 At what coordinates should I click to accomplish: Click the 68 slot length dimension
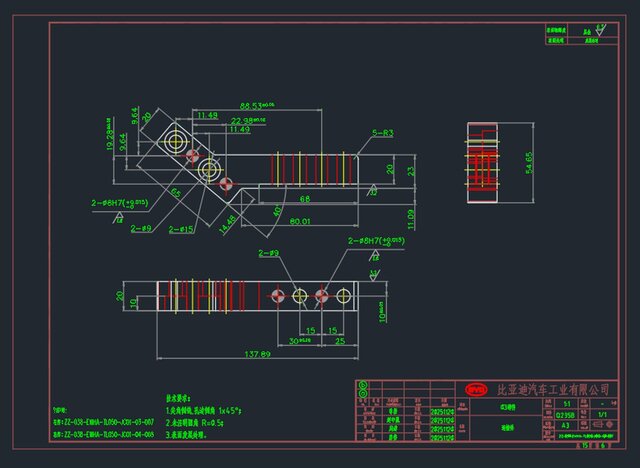(x=305, y=199)
